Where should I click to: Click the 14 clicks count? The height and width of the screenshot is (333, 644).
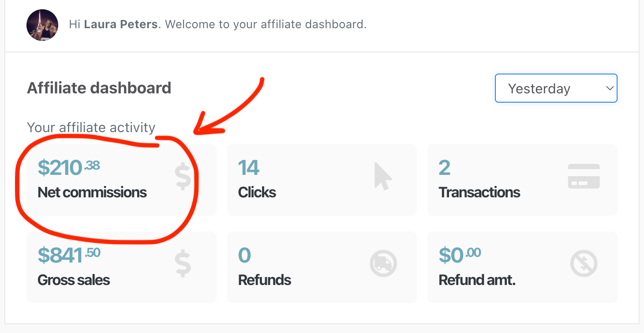(x=249, y=168)
